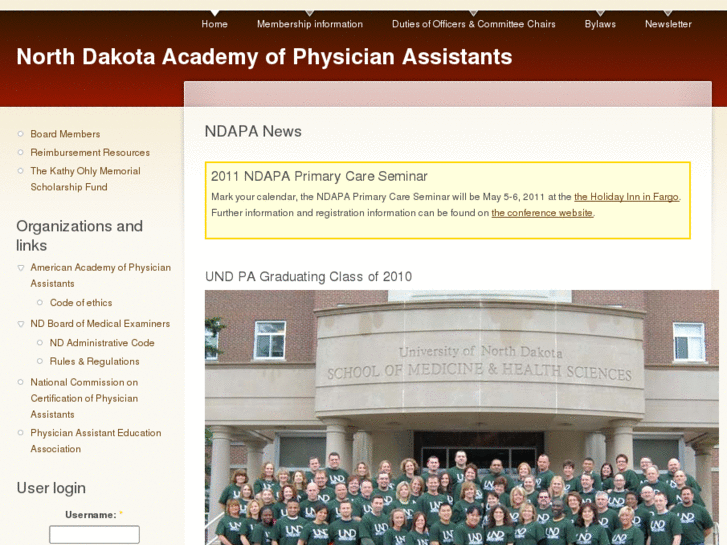Open Duties of Officers & Committee Chairs

pos(473,24)
